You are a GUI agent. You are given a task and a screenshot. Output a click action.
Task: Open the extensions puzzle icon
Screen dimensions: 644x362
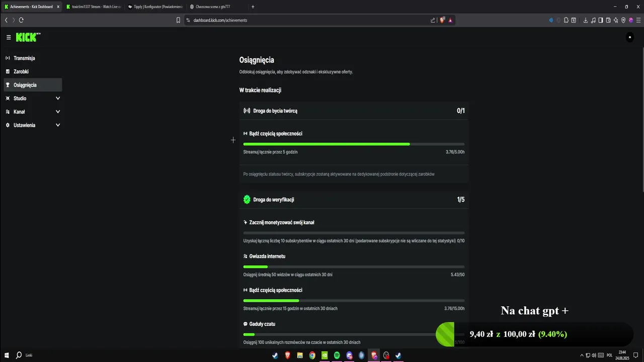click(x=566, y=20)
